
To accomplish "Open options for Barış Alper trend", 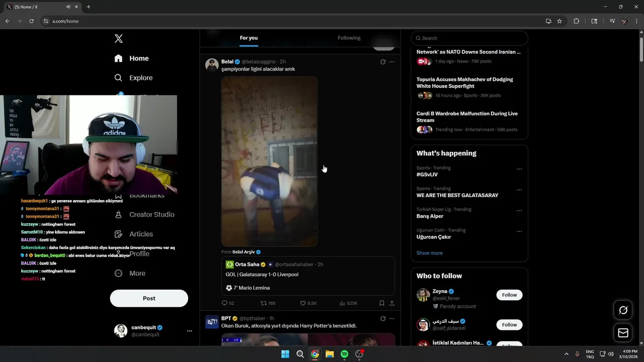I will (519, 211).
